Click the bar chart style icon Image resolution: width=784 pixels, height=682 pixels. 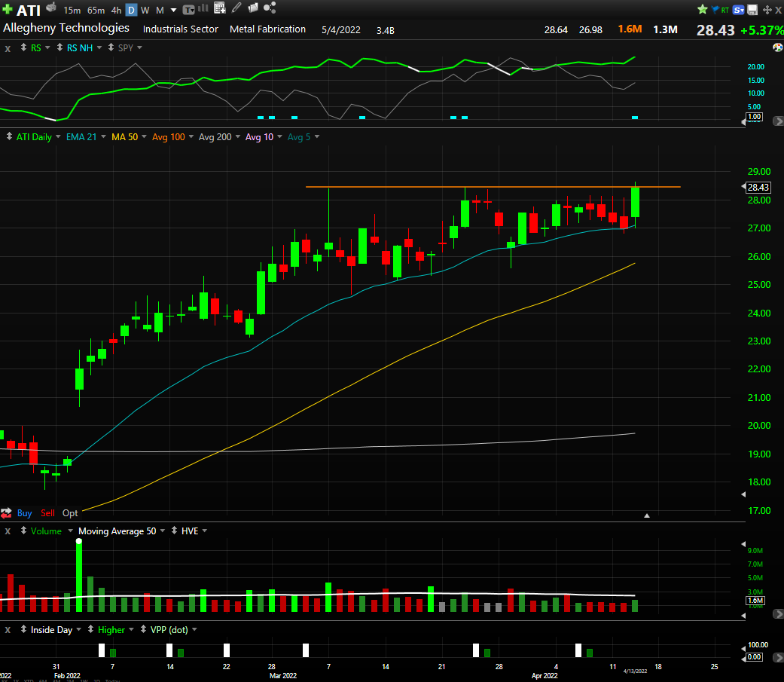pos(203,8)
